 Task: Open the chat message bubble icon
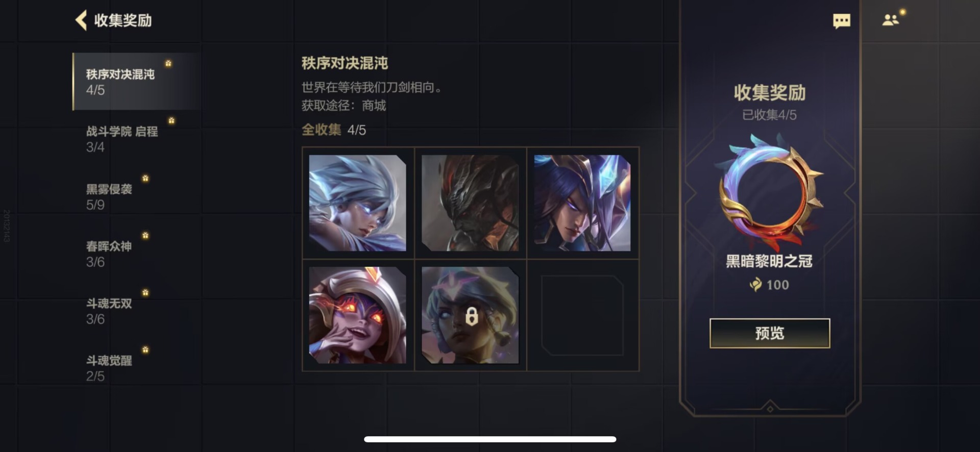pos(842,21)
